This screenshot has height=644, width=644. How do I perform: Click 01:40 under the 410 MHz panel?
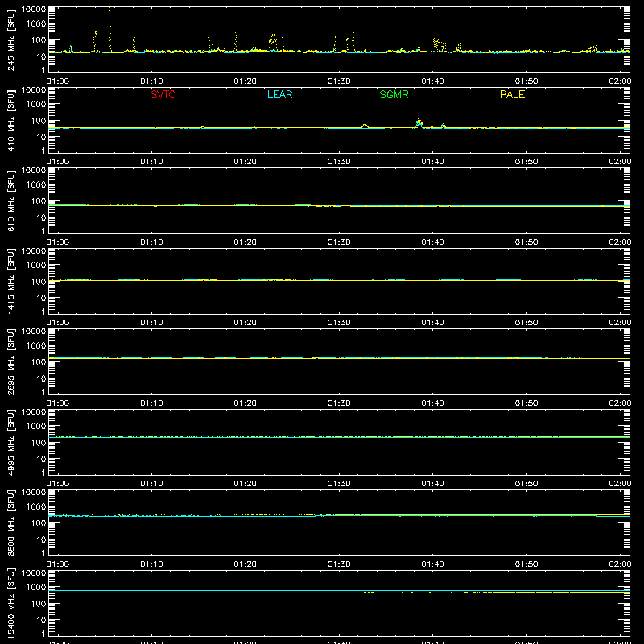pyautogui.click(x=432, y=162)
